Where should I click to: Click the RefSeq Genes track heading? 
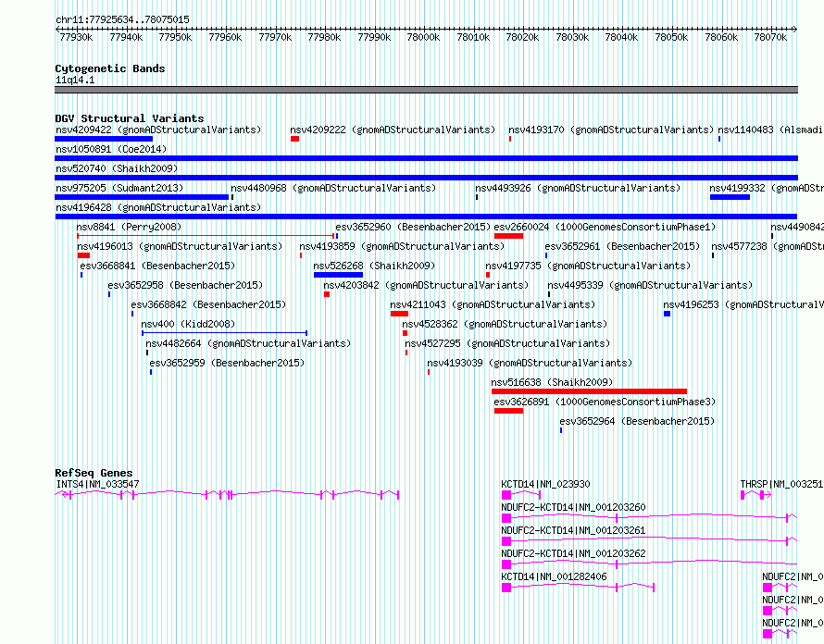[94, 473]
